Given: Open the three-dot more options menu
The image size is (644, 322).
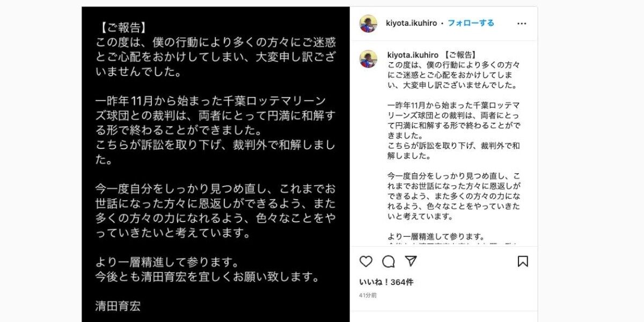Looking at the screenshot, I should click(x=522, y=24).
